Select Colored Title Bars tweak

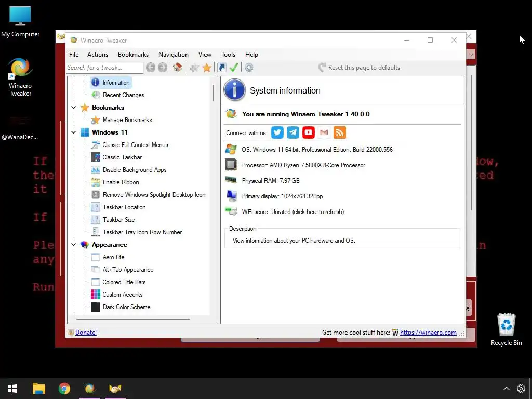[x=124, y=282]
